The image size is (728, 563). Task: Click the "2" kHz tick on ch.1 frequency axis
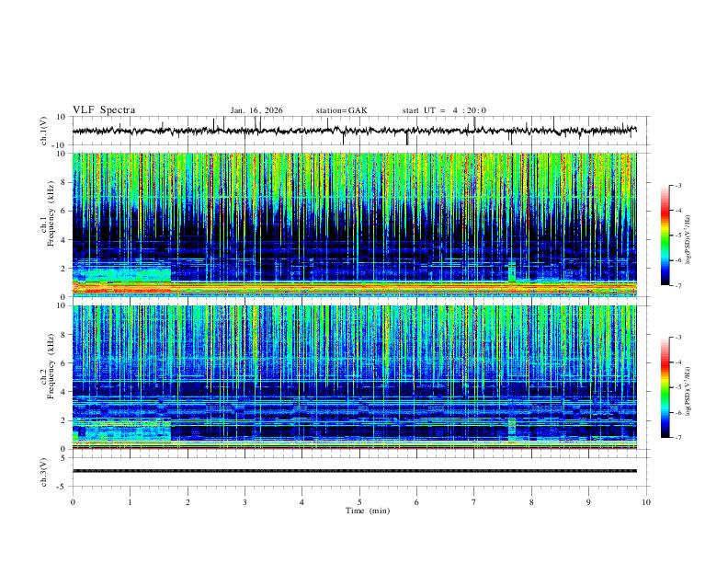63,268
